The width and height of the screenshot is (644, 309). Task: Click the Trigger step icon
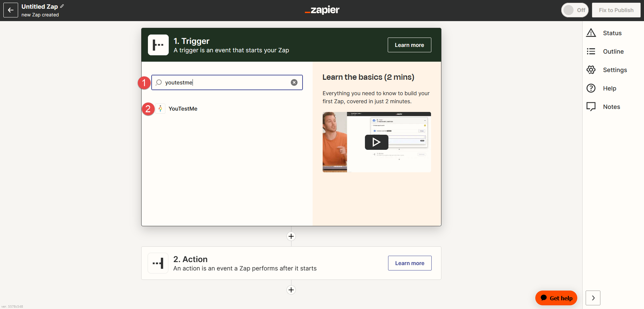[x=158, y=45]
